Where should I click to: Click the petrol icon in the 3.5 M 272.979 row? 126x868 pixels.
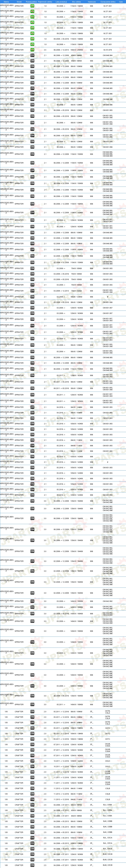32,50
